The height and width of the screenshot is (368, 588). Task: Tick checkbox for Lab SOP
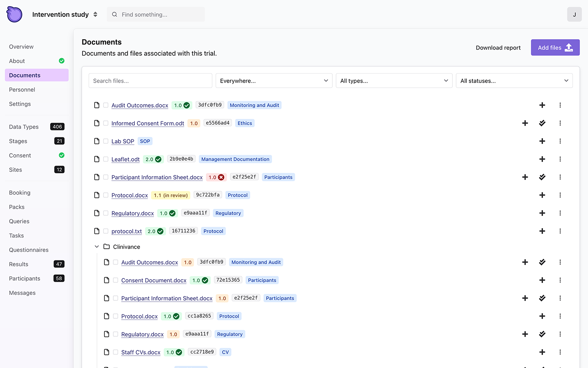click(106, 141)
